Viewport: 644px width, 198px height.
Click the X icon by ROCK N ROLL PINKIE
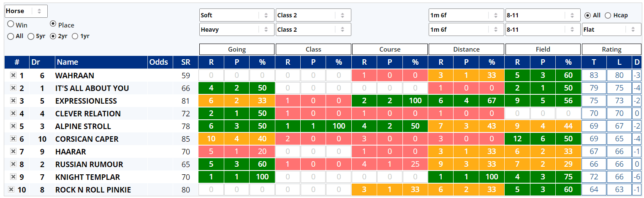click(11, 190)
